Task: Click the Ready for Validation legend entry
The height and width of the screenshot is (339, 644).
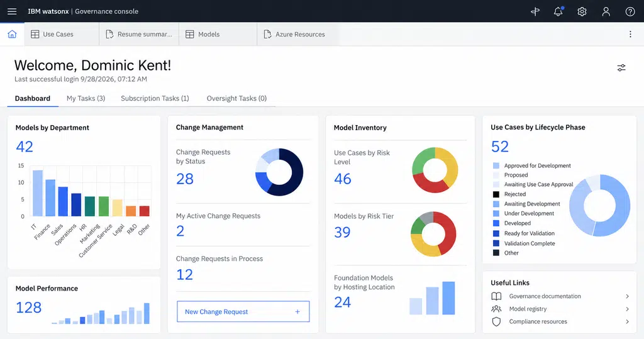Action: coord(524,233)
